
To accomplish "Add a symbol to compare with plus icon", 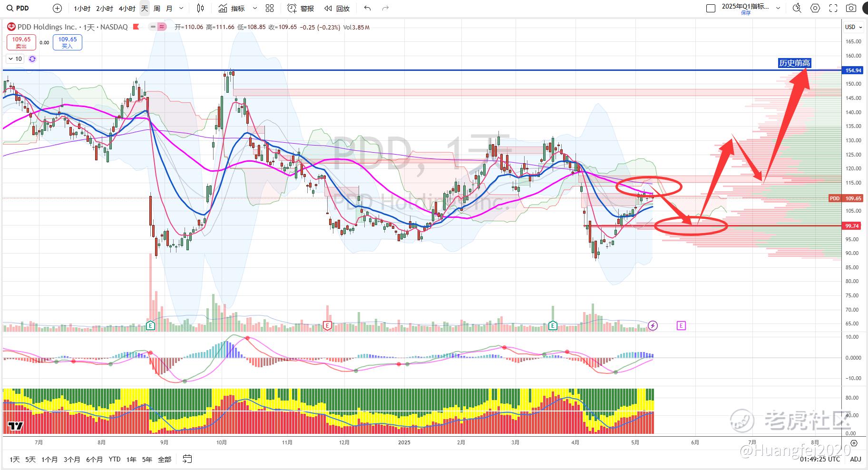I will [57, 8].
